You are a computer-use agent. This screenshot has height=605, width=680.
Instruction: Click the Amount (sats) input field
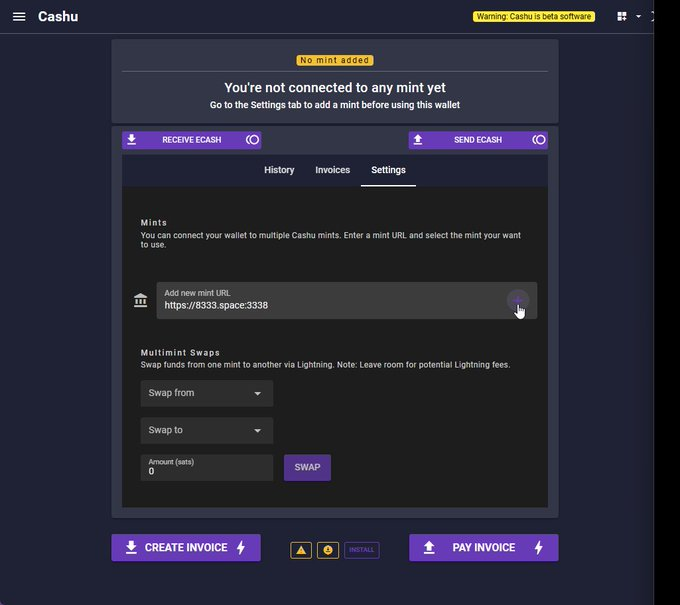(x=206, y=470)
